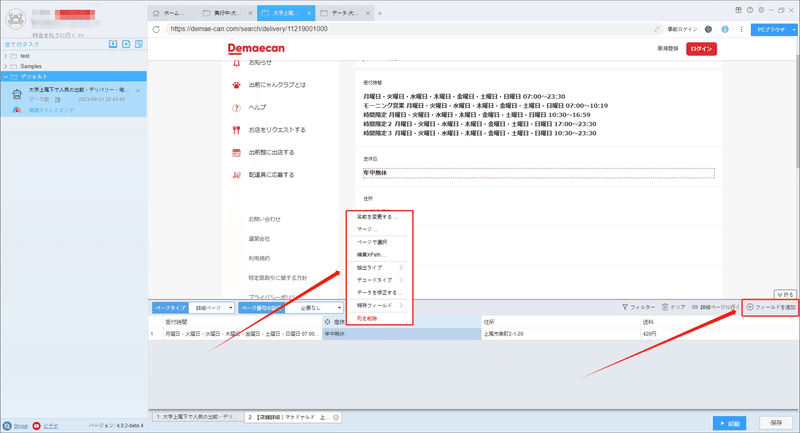Click the 住所 column header
Viewport: 800px width, 433px height.
click(x=561, y=322)
